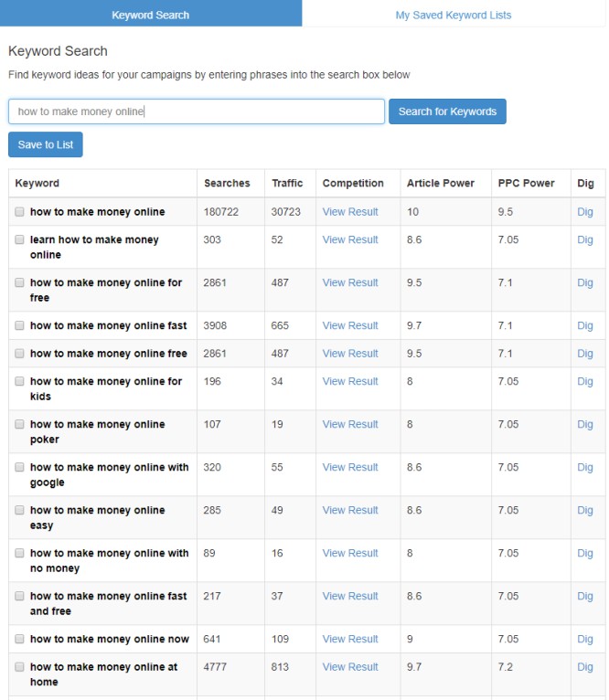This screenshot has width=609, height=700.
Task: View Result for 'online for kids' keyword
Action: [350, 381]
